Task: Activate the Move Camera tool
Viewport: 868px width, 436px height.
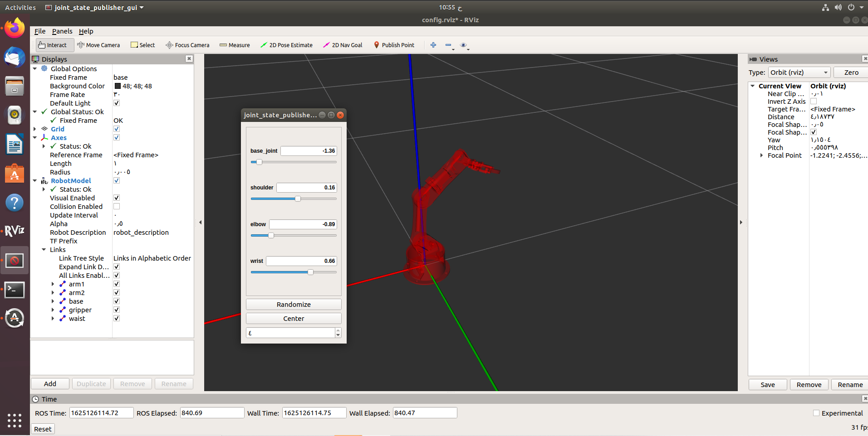Action: point(99,45)
